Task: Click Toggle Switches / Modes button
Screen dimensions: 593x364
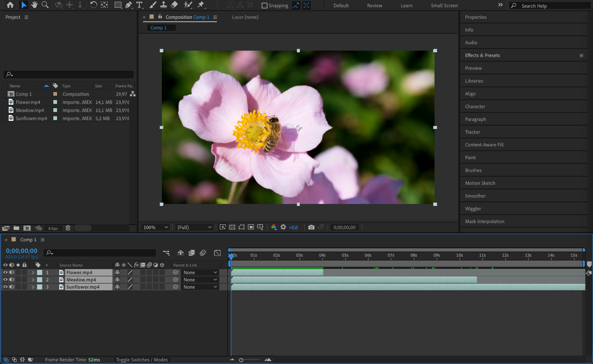Action: [142, 360]
